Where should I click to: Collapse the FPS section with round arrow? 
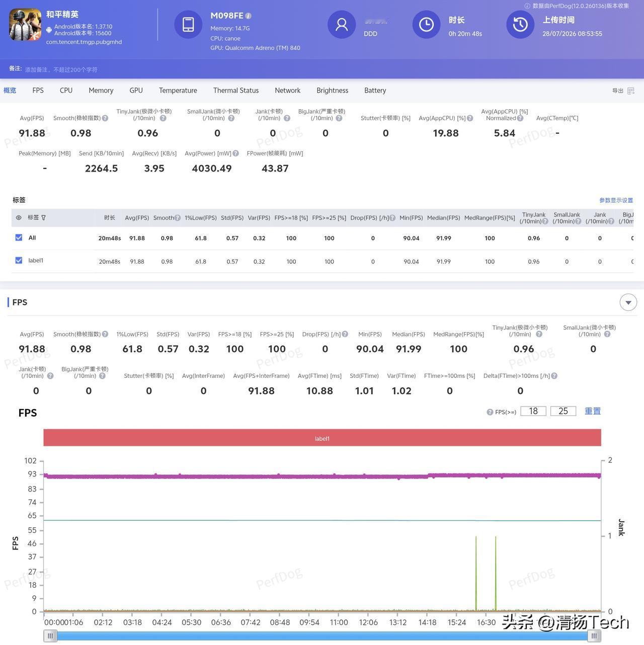[x=628, y=302]
